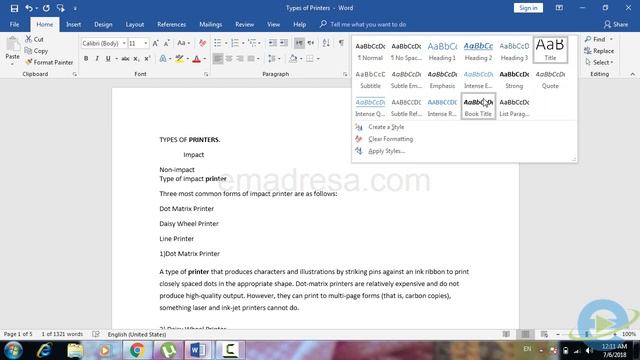Open the font name dropdown
640x360 pixels.
pyautogui.click(x=124, y=43)
